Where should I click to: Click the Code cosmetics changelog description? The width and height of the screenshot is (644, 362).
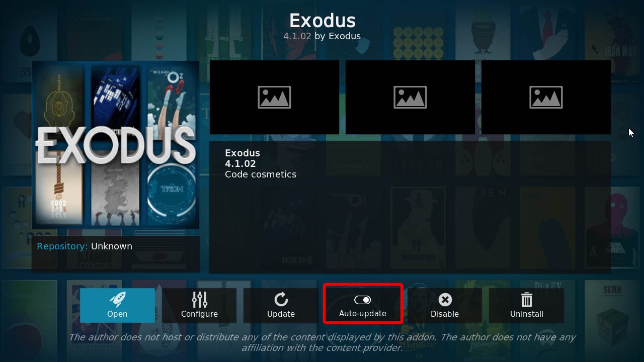261,174
